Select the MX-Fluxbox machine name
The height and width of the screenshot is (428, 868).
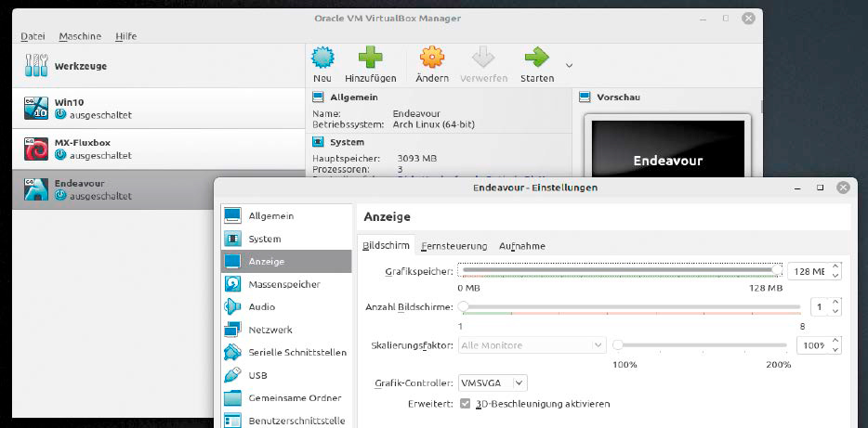[x=82, y=143]
